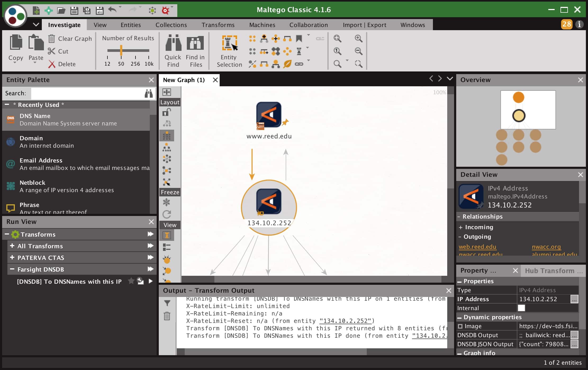Switch to the Transforms ribbon tab

[x=218, y=25]
